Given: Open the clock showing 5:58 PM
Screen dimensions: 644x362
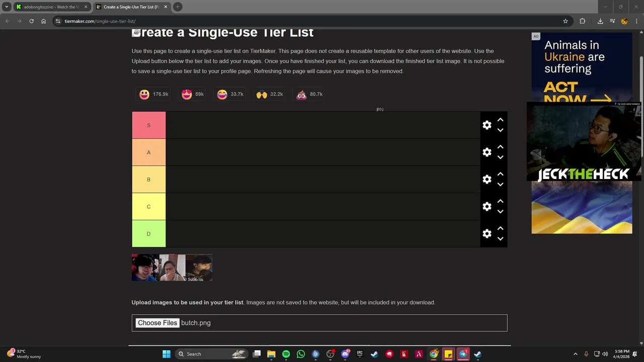Looking at the screenshot, I should (622, 354).
